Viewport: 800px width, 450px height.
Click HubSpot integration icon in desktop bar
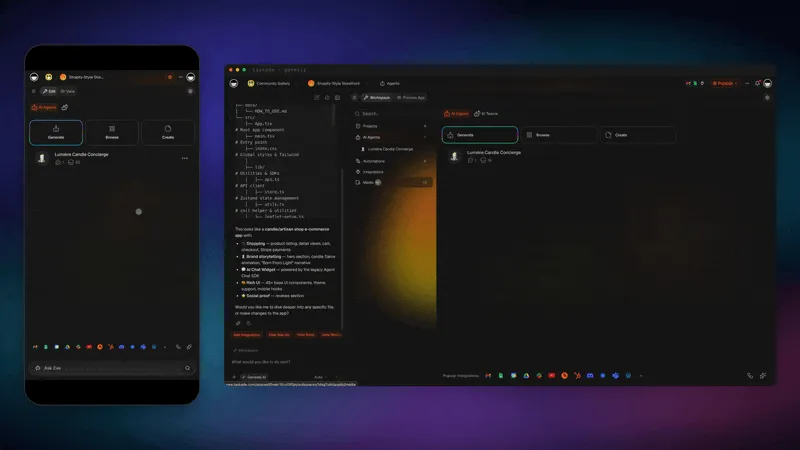[x=577, y=376]
